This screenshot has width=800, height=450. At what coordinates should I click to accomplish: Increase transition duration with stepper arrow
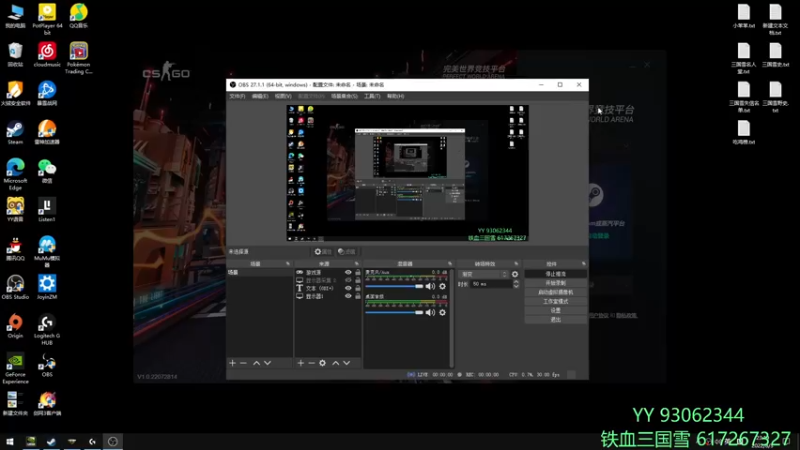pos(516,282)
